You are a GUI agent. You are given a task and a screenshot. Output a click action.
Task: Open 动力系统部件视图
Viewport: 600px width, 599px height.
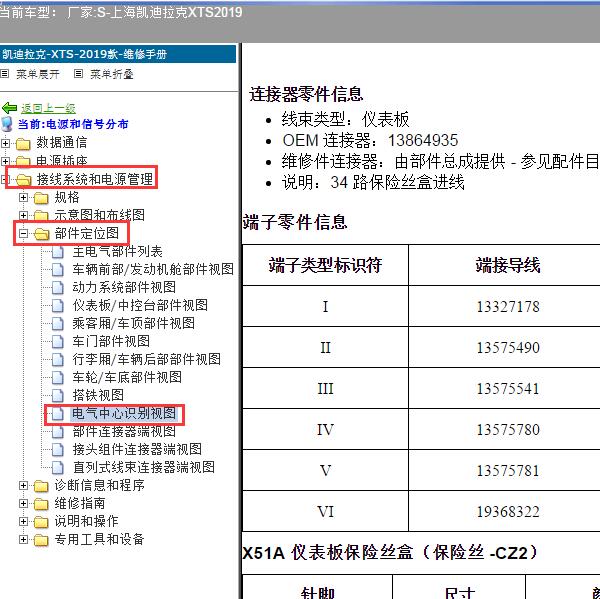tap(124, 287)
